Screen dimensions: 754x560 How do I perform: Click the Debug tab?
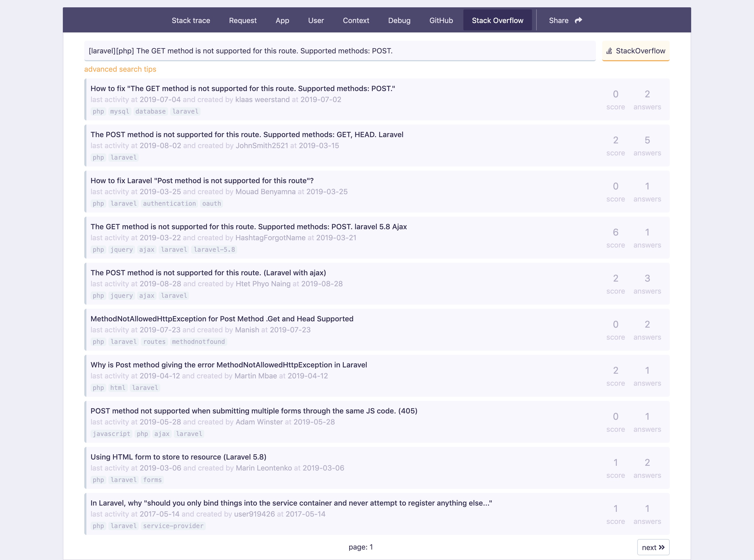coord(398,19)
